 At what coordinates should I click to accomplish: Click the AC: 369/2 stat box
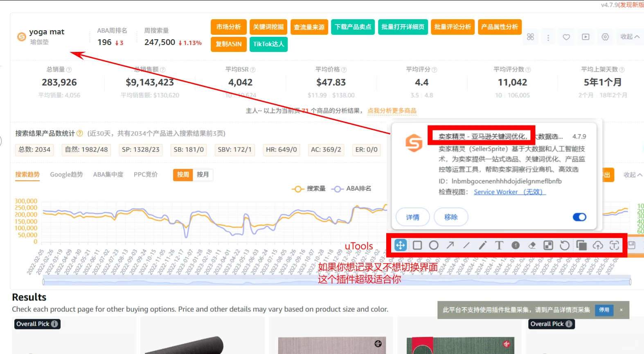(326, 150)
